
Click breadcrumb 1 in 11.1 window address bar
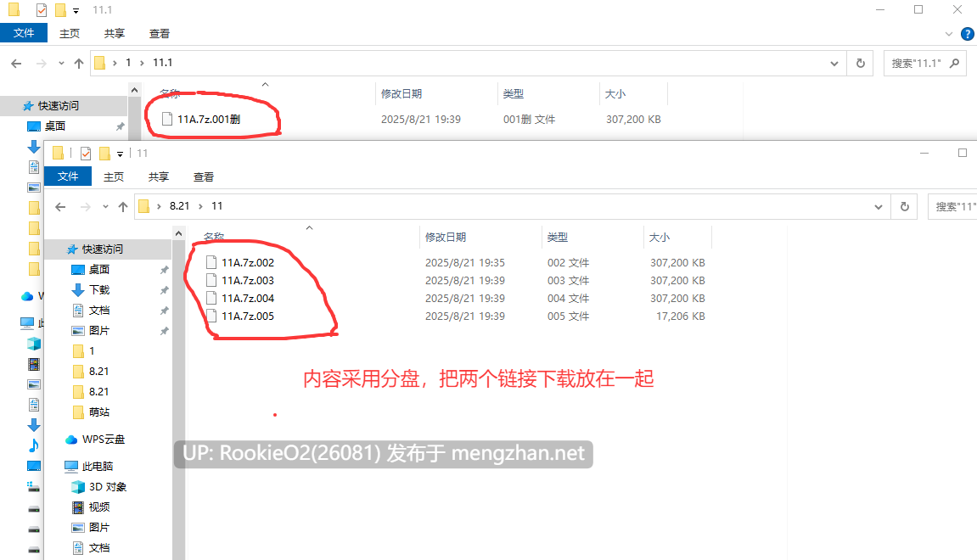coord(128,63)
